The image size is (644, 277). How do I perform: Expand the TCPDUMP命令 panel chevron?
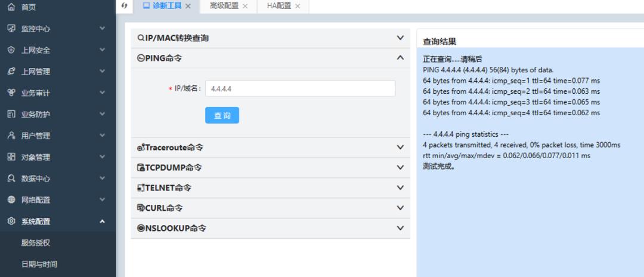pyautogui.click(x=401, y=167)
